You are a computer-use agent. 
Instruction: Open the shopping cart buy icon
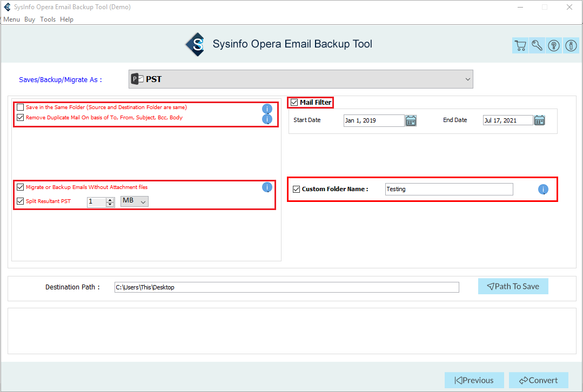[520, 45]
